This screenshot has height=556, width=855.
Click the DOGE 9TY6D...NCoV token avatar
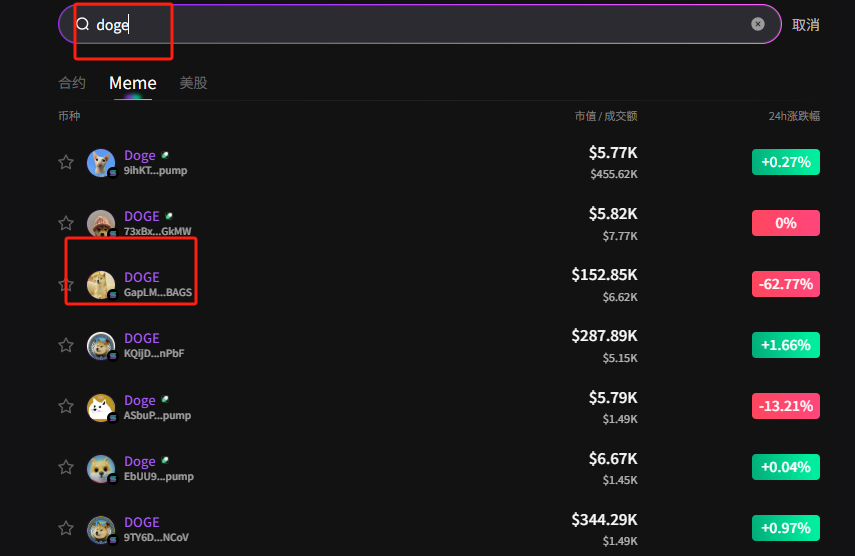pos(101,530)
